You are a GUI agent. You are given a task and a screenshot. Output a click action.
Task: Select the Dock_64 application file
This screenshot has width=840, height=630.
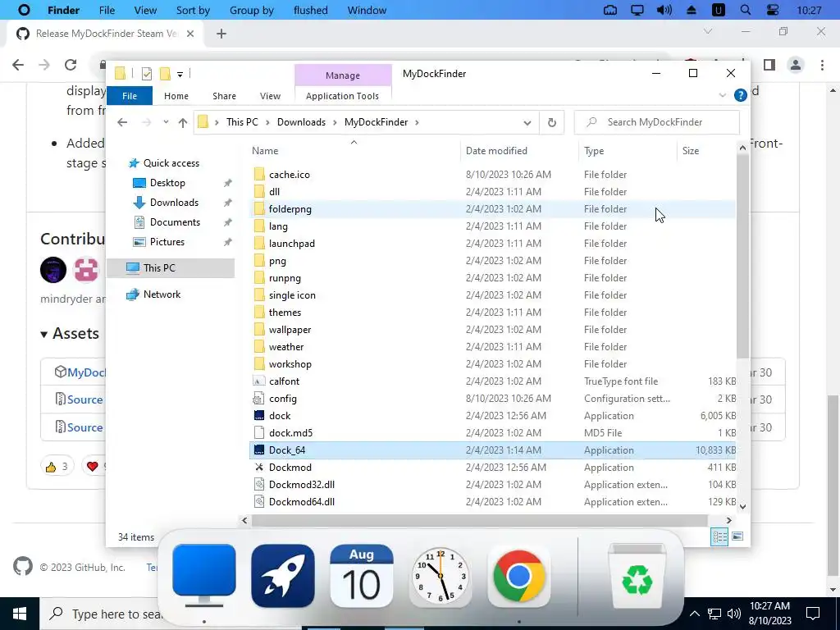coord(492,450)
